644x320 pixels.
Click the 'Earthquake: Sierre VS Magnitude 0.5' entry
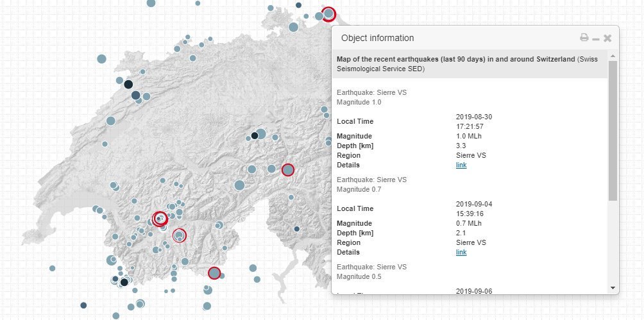click(368, 271)
